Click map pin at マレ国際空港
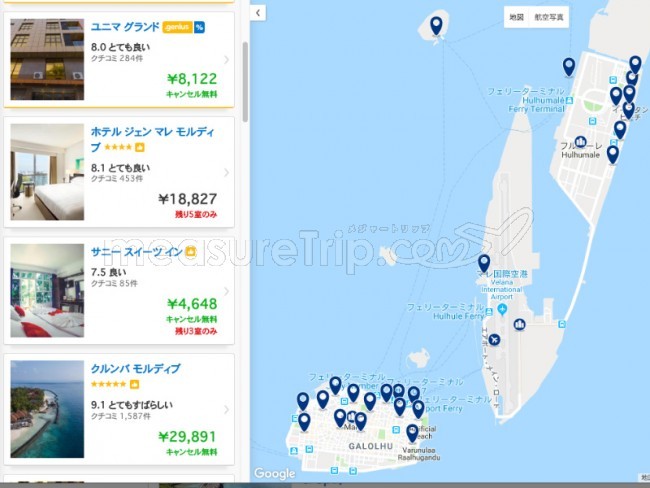The image size is (650, 488). [484, 264]
